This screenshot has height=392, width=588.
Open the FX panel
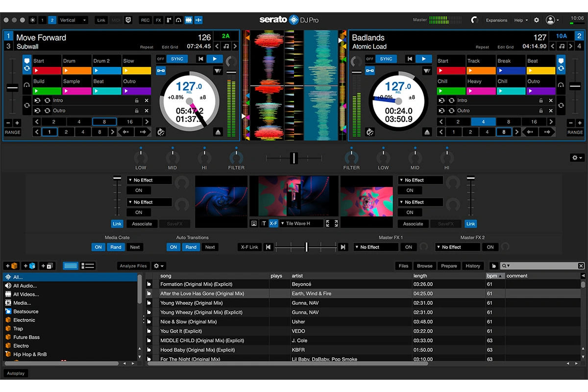click(158, 20)
